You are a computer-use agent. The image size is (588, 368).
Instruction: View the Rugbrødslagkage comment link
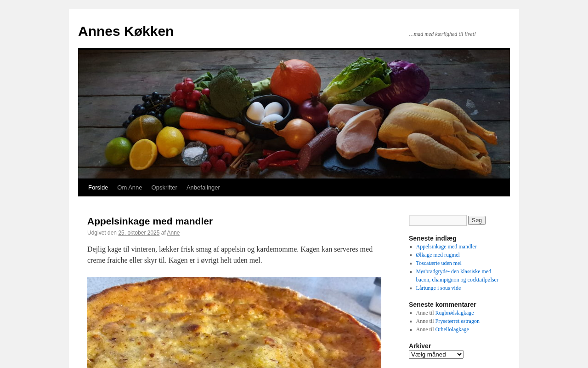coord(454,313)
